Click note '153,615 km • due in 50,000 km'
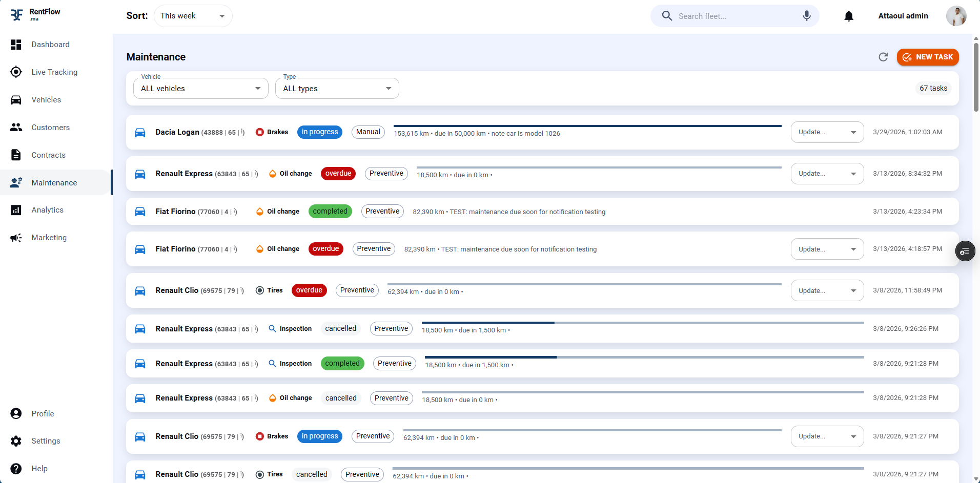The width and height of the screenshot is (980, 483). click(440, 134)
